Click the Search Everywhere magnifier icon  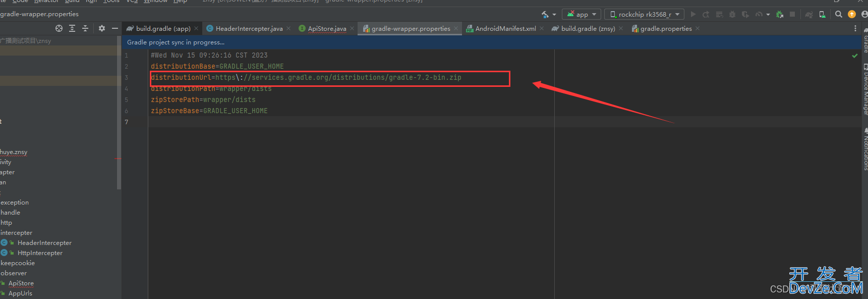pyautogui.click(x=839, y=14)
